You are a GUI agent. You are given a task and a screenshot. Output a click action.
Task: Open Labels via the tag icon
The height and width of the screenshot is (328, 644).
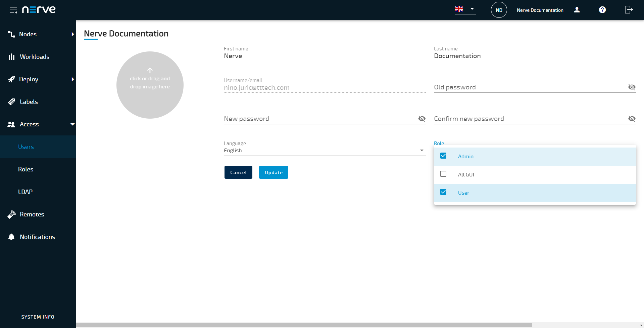tap(11, 101)
